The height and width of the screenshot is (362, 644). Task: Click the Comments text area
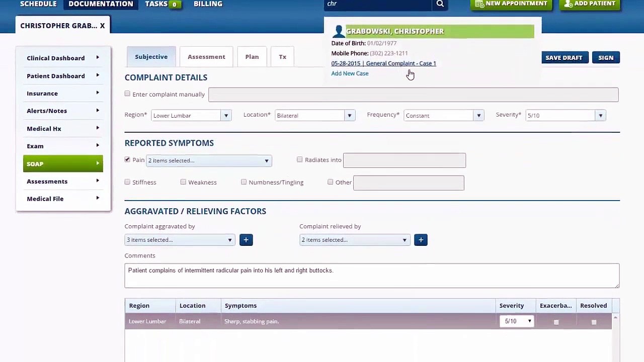point(372,276)
